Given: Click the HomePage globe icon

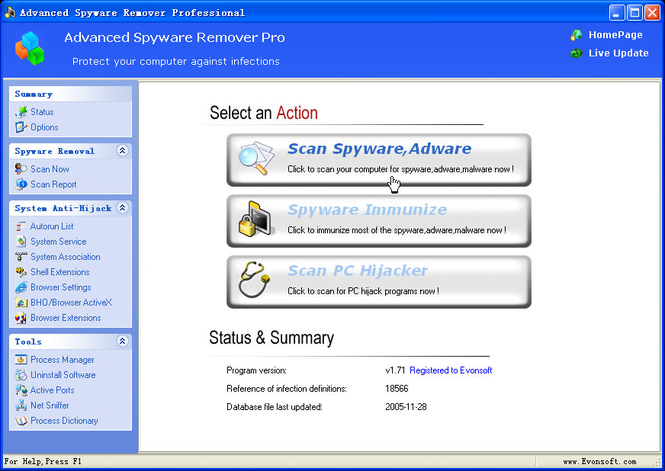Looking at the screenshot, I should (577, 35).
